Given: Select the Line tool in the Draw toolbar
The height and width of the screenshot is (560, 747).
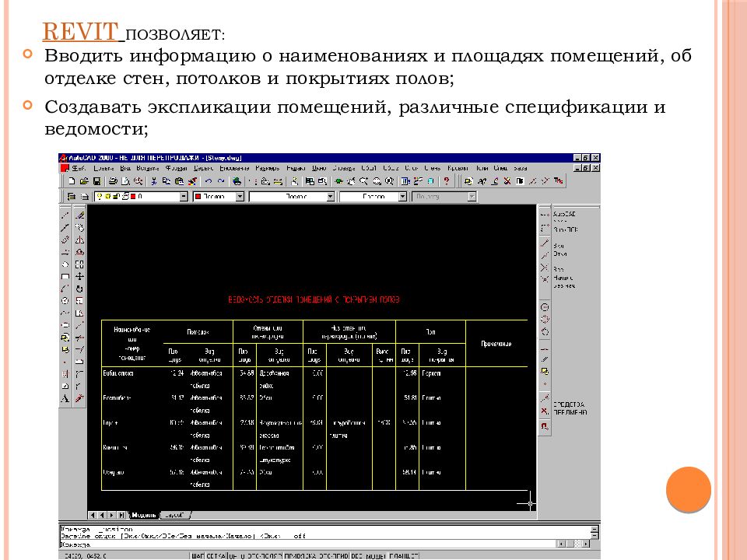Looking at the screenshot, I should click(x=65, y=215).
